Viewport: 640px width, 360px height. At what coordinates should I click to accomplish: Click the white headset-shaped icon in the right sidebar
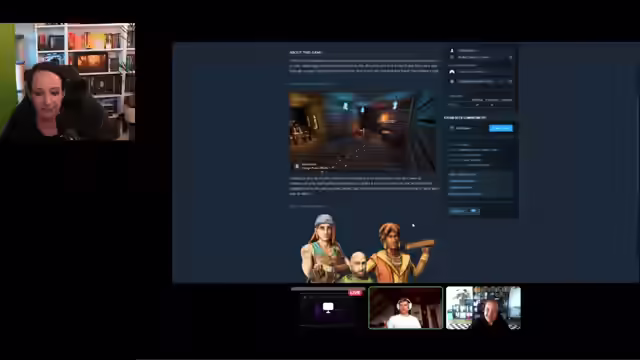pos(452,72)
